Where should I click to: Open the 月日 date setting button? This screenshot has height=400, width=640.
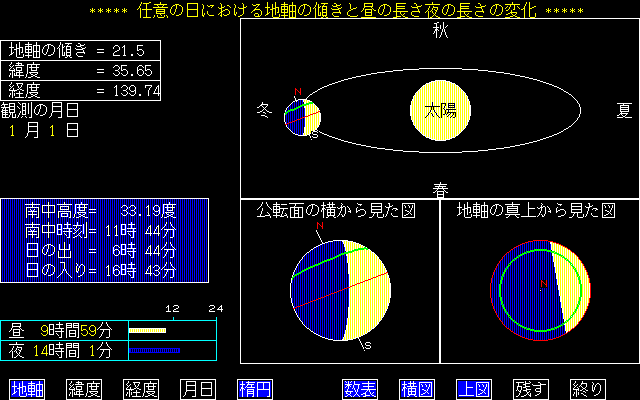pyautogui.click(x=197, y=388)
